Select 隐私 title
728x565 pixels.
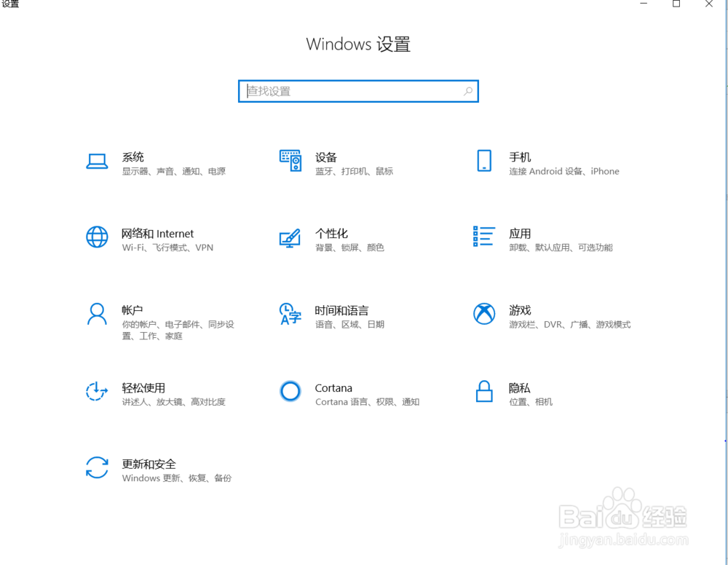(x=520, y=387)
